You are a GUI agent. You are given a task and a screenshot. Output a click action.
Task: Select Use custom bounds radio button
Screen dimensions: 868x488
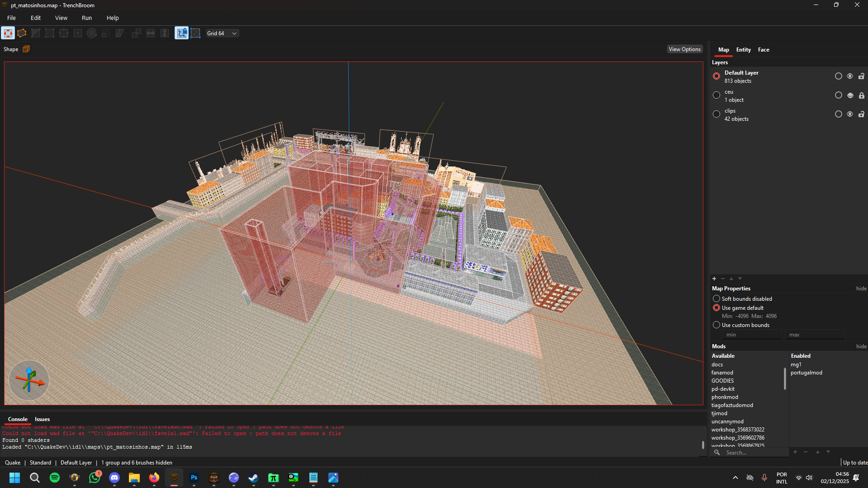[716, 325]
